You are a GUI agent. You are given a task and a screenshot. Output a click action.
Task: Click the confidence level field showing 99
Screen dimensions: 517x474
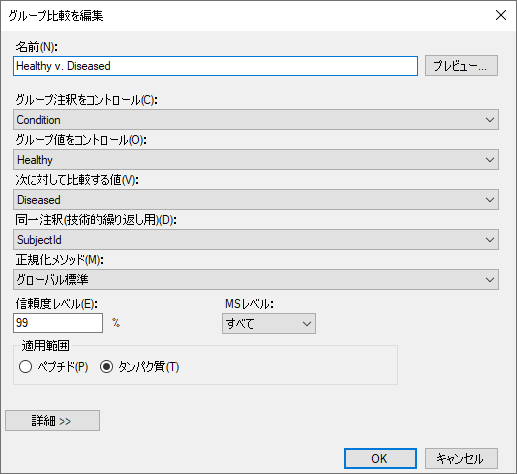click(58, 323)
